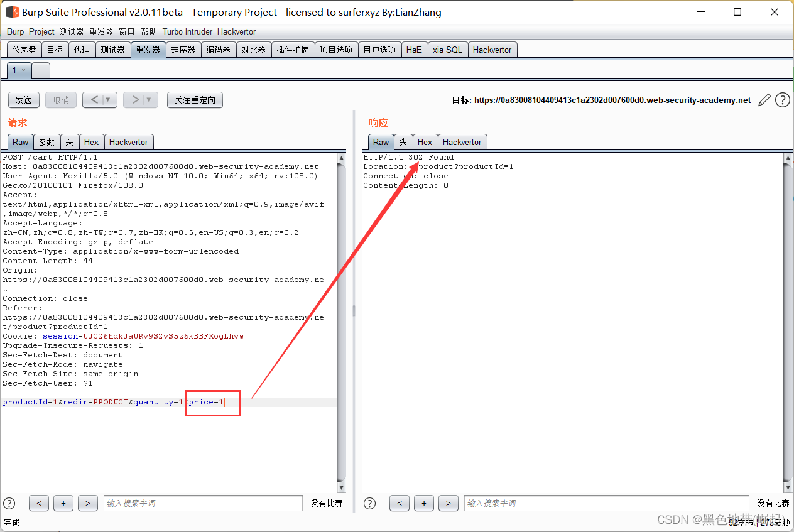Switch to the 仪表盘 tab
This screenshot has width=794, height=532.
[x=24, y=50]
